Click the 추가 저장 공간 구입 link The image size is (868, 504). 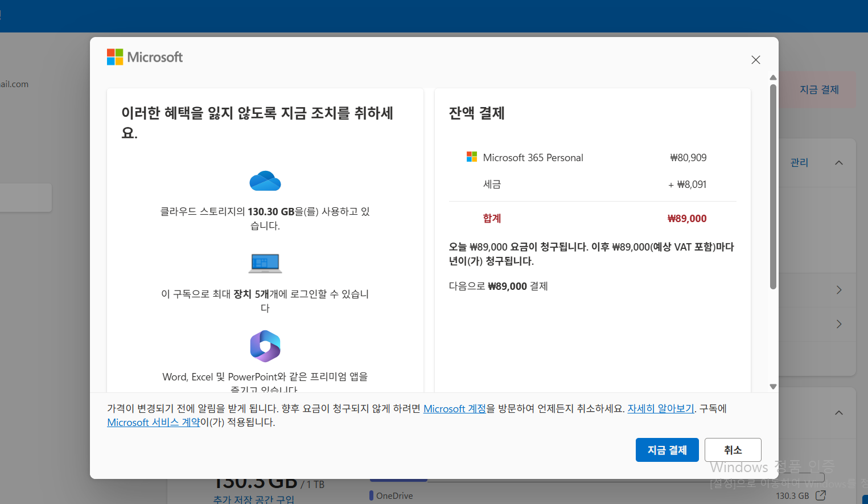[254, 499]
